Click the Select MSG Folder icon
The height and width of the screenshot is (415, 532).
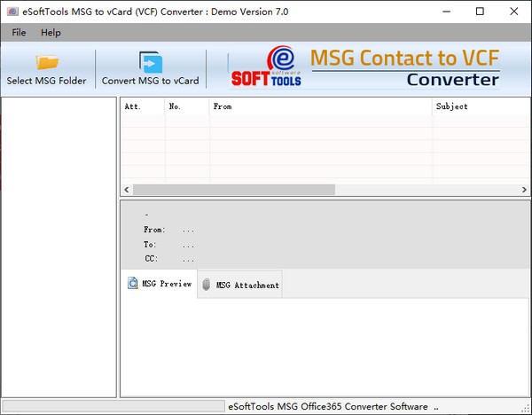click(x=46, y=63)
